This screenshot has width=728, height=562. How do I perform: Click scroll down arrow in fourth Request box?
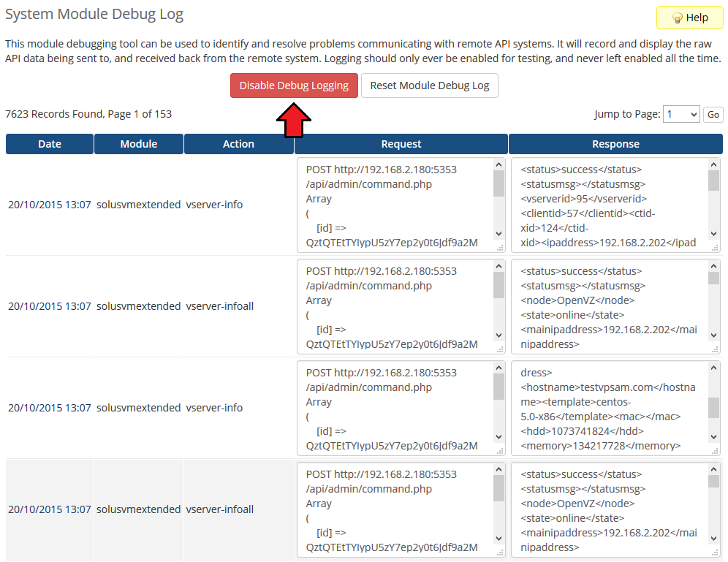click(x=498, y=539)
